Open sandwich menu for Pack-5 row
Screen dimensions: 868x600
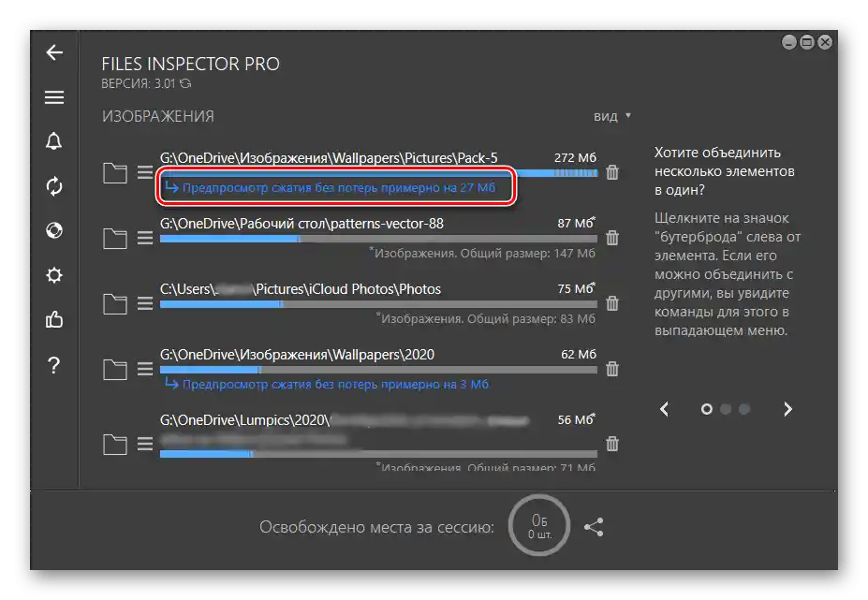coord(145,172)
